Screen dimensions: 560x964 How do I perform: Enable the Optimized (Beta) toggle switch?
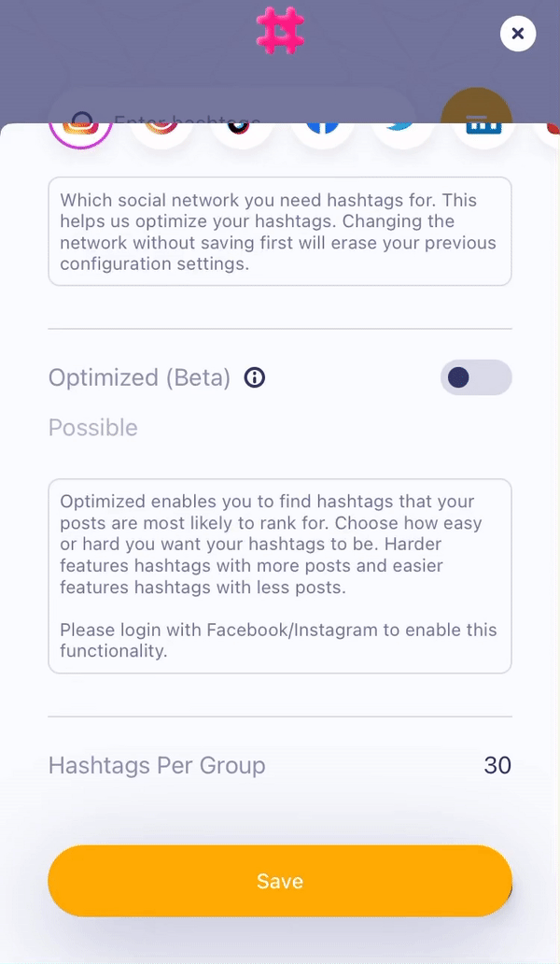476,377
